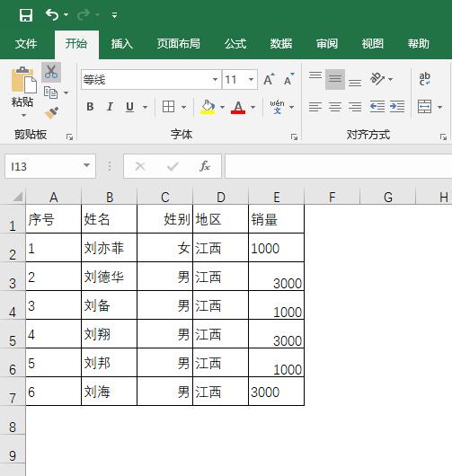The height and width of the screenshot is (476, 452).
Task: Open the 剪贴板 dialog launcher
Action: [69, 137]
